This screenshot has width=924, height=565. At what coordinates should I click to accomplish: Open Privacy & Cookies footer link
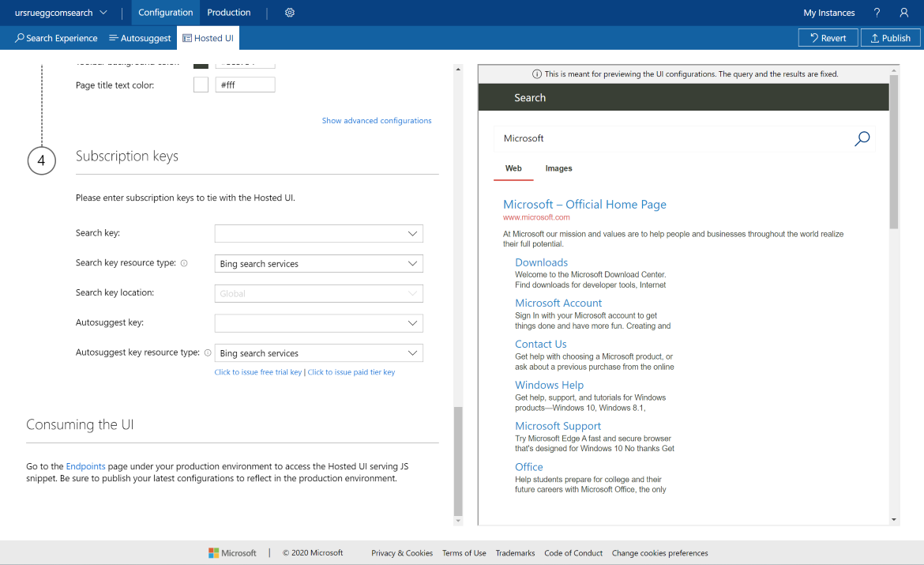tap(402, 553)
